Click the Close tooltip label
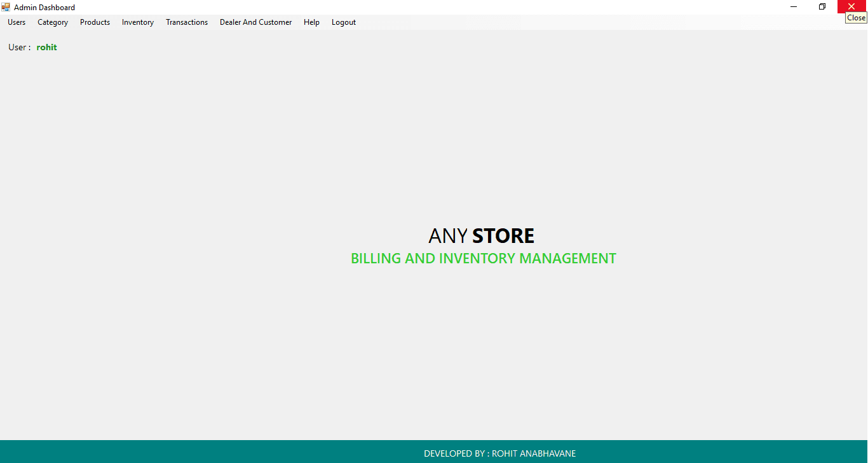868x463 pixels. coord(855,18)
